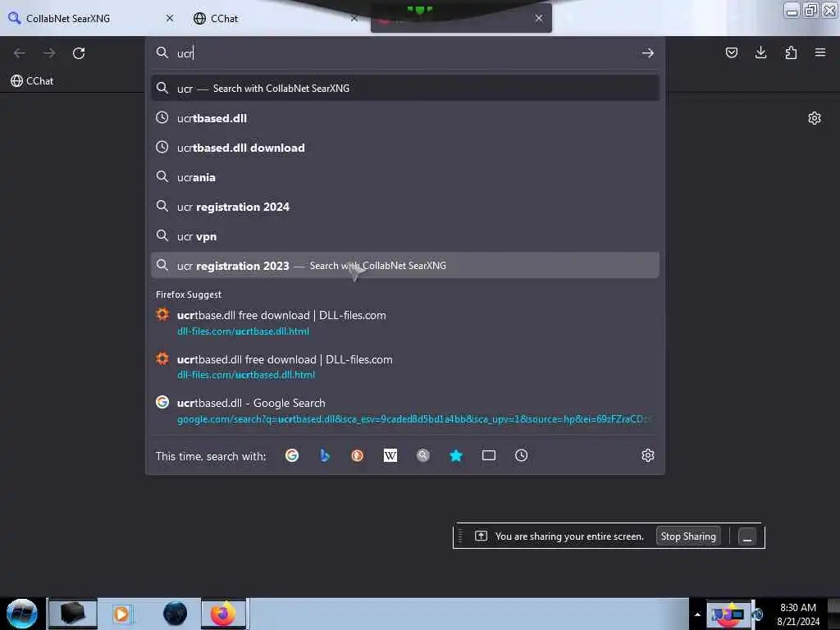Search this time with Bing

pos(325,455)
